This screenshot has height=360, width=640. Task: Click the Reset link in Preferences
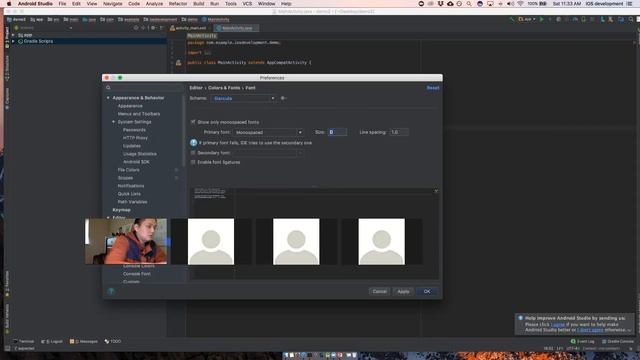pyautogui.click(x=433, y=88)
